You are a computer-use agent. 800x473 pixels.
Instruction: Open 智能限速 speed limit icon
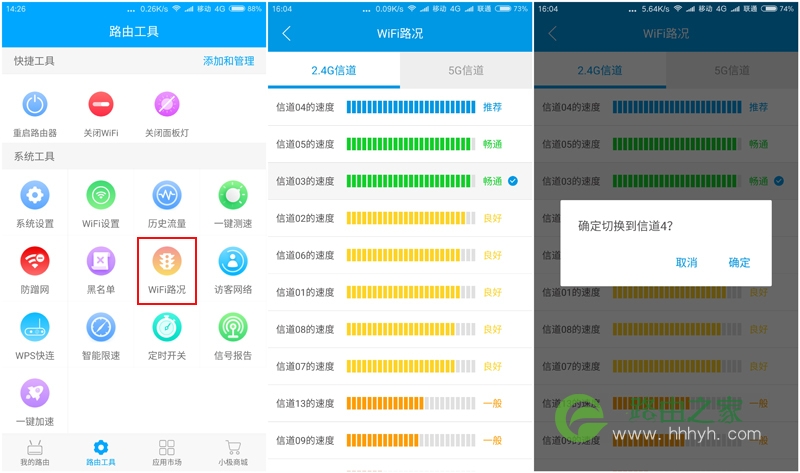(x=101, y=327)
